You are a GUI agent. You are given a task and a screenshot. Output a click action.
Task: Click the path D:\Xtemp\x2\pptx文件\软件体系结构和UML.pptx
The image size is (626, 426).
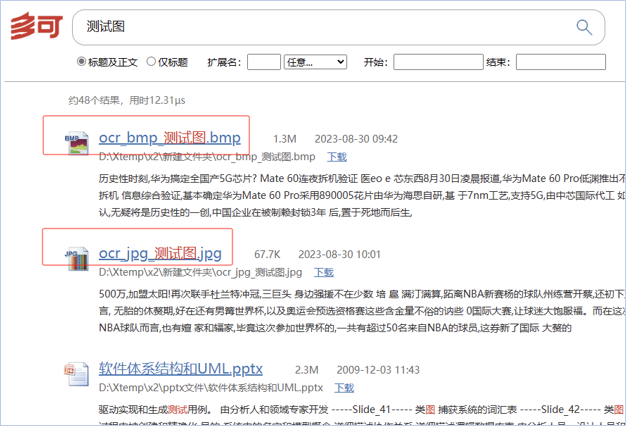click(211, 388)
